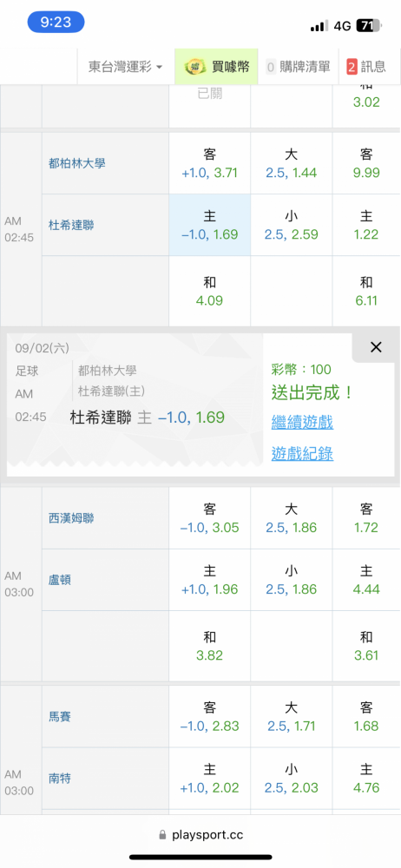Select 主 4.76 for 南特
401x868 pixels.
[366, 779]
